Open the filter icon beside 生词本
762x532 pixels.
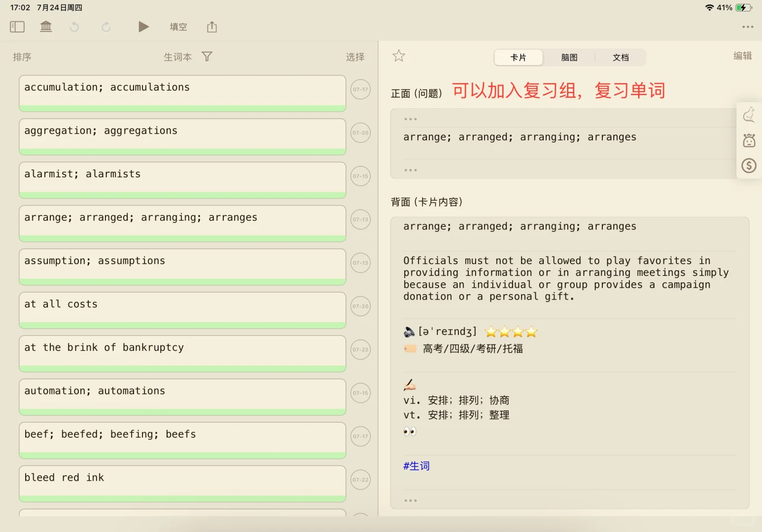coord(207,57)
